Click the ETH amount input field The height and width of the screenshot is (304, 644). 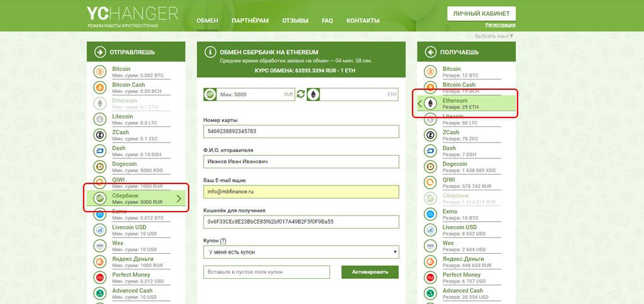click(x=352, y=94)
